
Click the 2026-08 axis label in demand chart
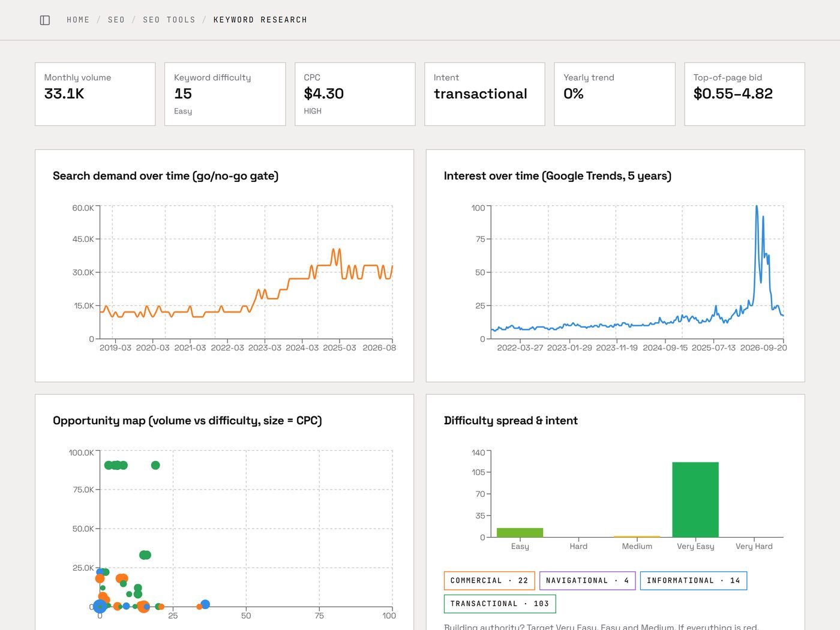379,348
